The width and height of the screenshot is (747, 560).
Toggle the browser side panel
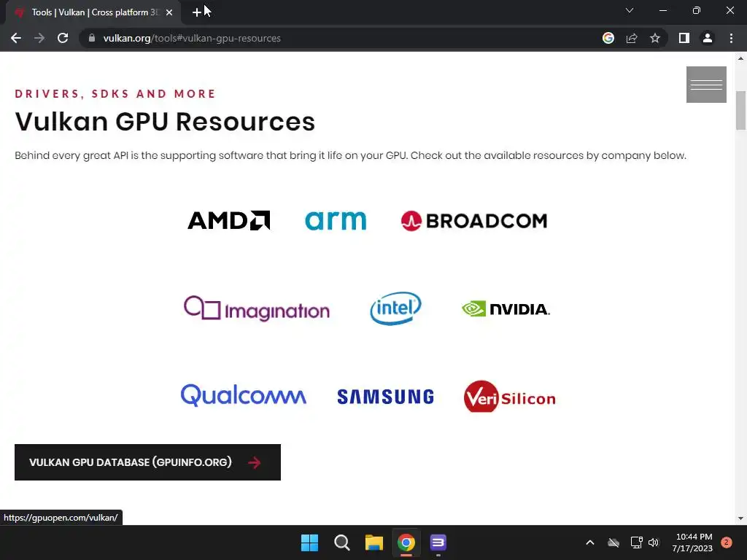pyautogui.click(x=684, y=38)
